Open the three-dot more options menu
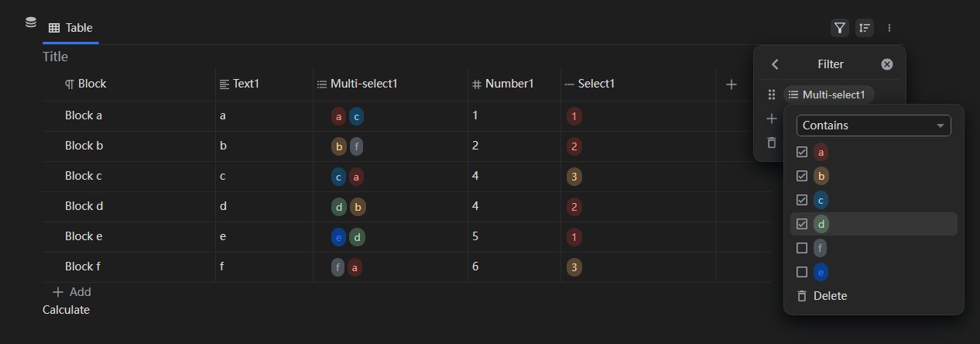The image size is (980, 344). coord(889,28)
